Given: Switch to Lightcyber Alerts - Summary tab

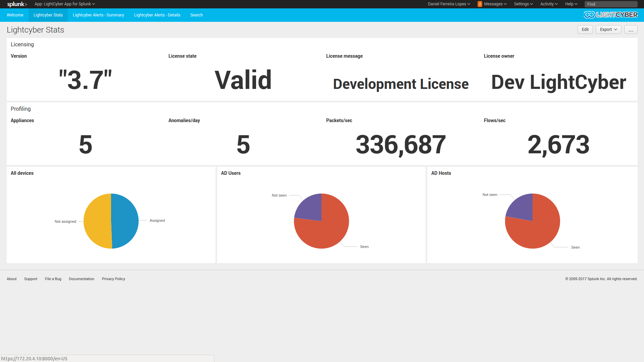Looking at the screenshot, I should tap(98, 15).
